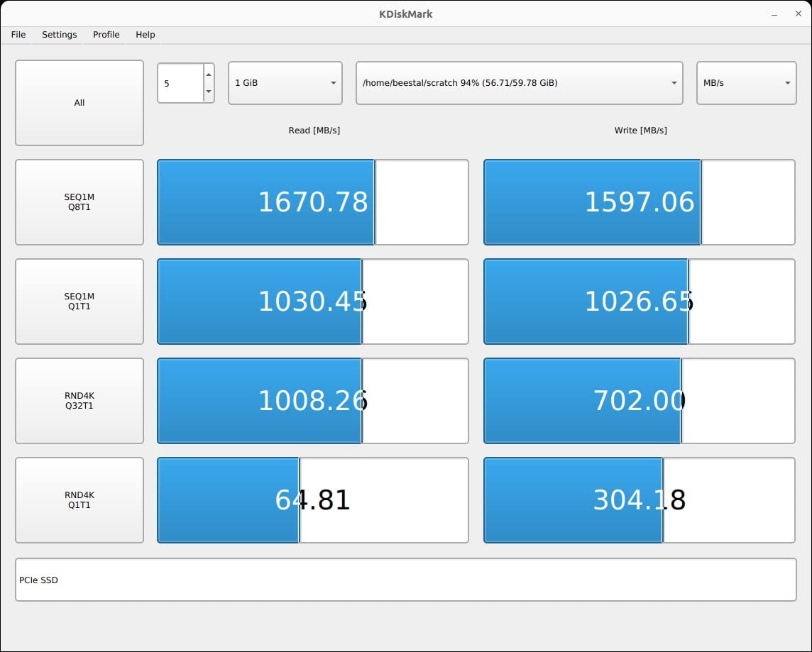Viewport: 812px width, 652px height.
Task: Run the SEQ1M Q1T1 test
Action: 79,302
